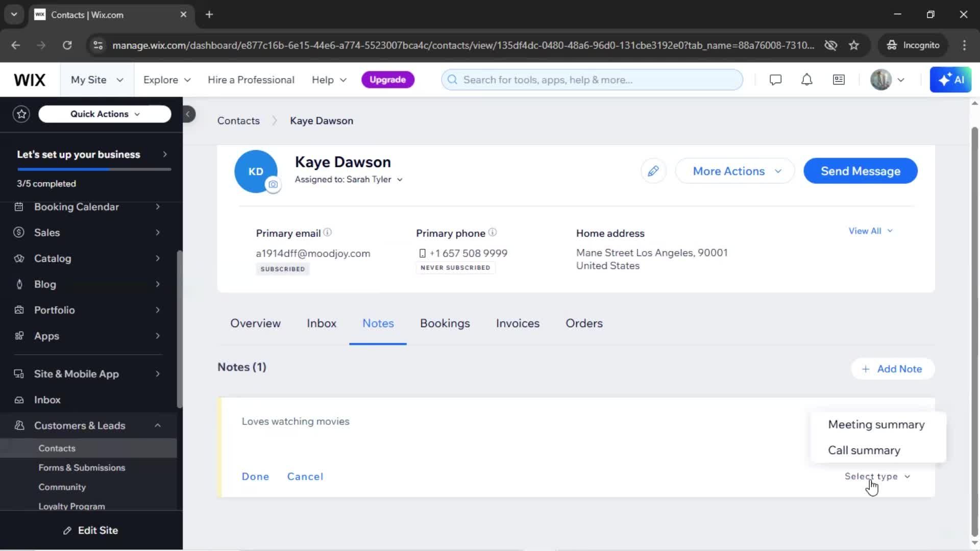Screen dimensions: 980x551
Task: Click info icon next to Primary phone
Action: [492, 233]
